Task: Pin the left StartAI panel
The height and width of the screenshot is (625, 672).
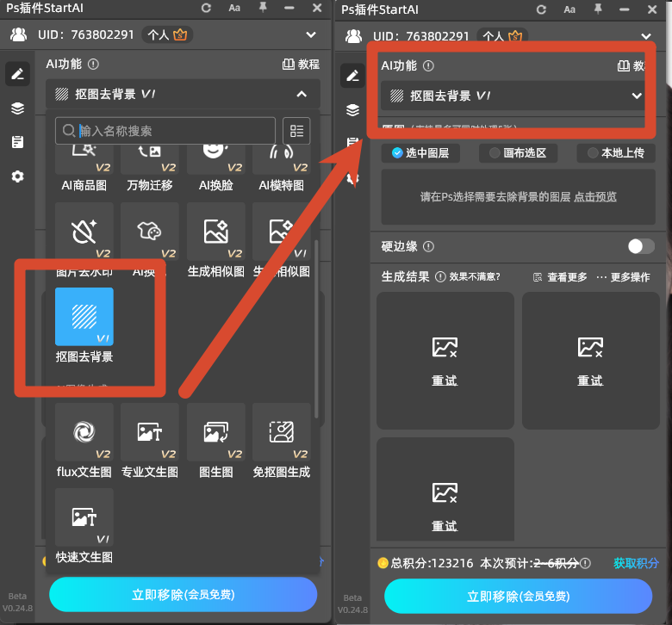Action: point(263,8)
